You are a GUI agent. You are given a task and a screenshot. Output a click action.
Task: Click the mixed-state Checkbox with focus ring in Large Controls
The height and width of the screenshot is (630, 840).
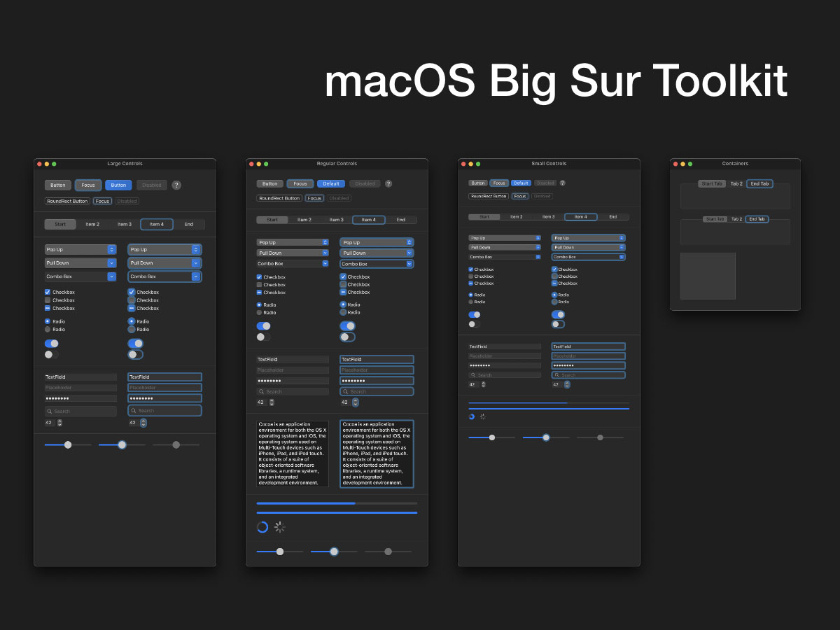132,308
